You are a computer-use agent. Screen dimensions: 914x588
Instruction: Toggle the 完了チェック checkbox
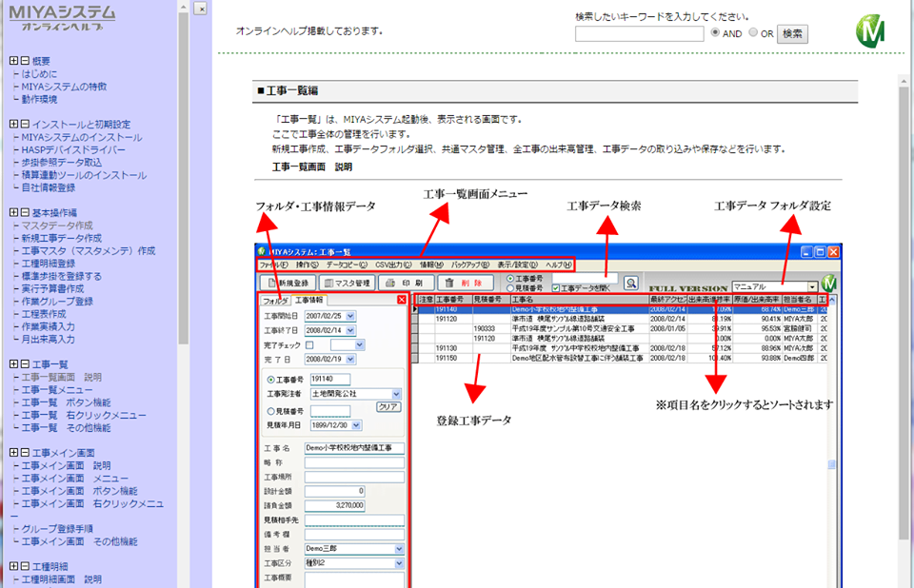click(309, 345)
